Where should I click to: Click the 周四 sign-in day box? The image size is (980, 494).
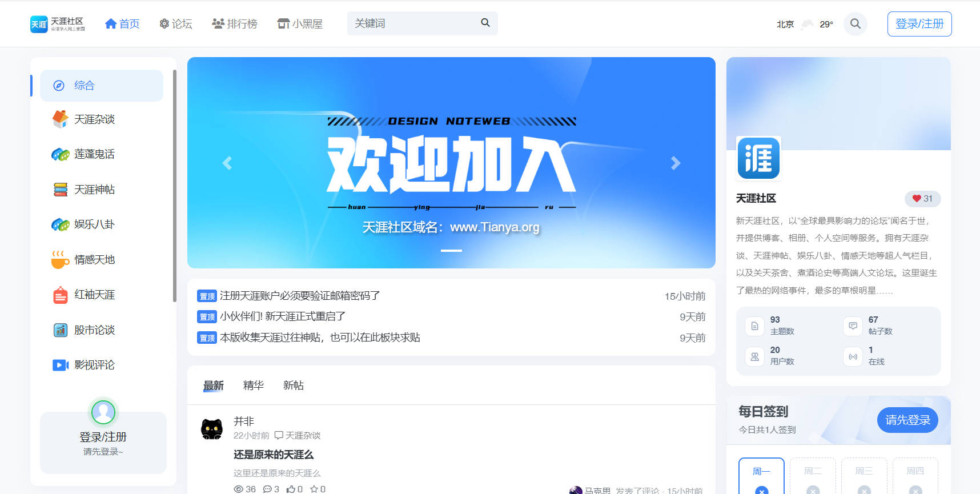(915, 476)
